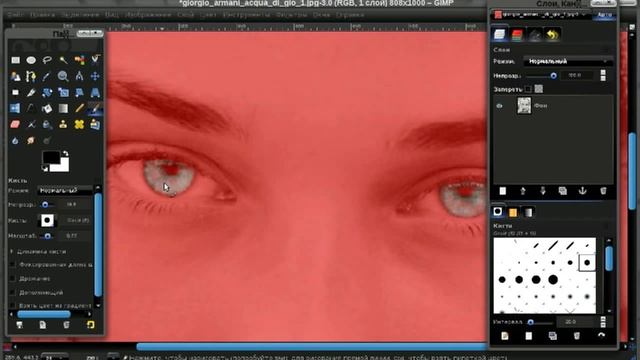Select the Blur/Sharpen droplet tool
Screen dimensions: 640x360
point(16,141)
